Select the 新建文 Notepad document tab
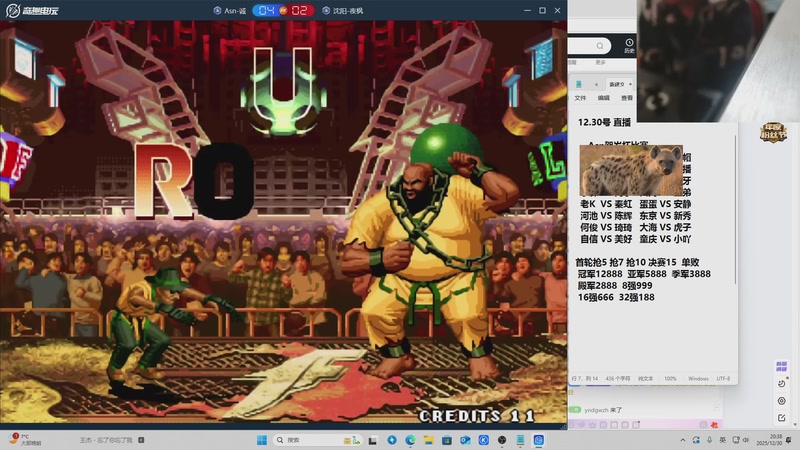The height and width of the screenshot is (450, 800). click(x=616, y=84)
